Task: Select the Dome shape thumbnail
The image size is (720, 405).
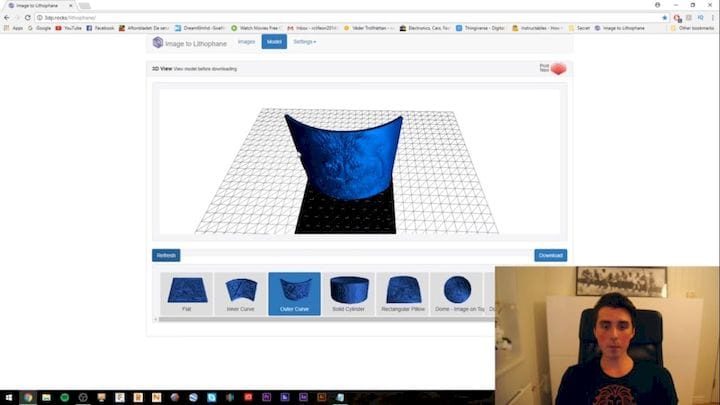Action: click(458, 293)
